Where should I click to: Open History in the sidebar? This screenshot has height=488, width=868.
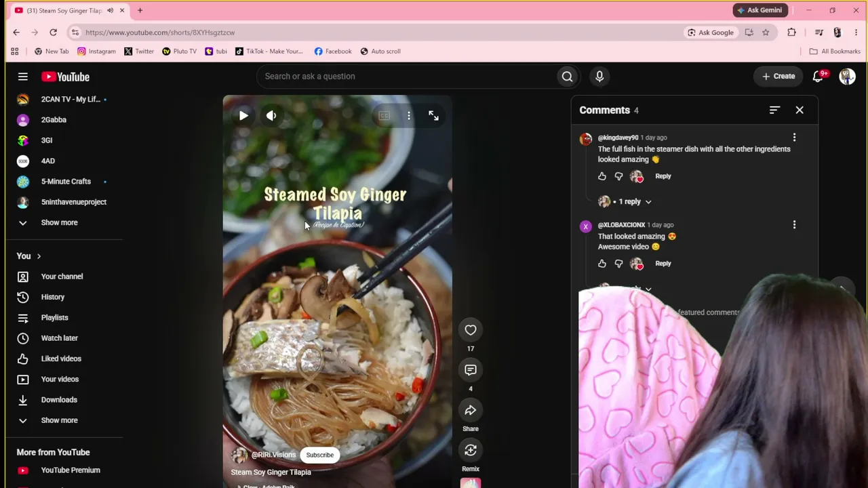(53, 297)
